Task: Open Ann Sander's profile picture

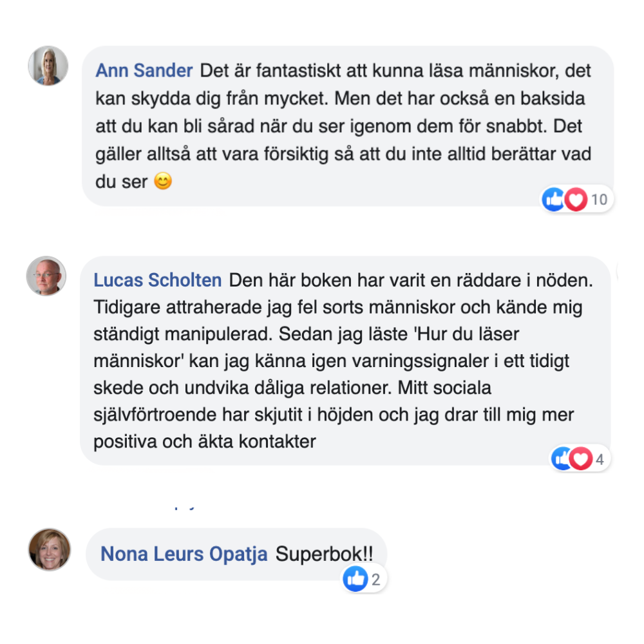Action: [48, 66]
